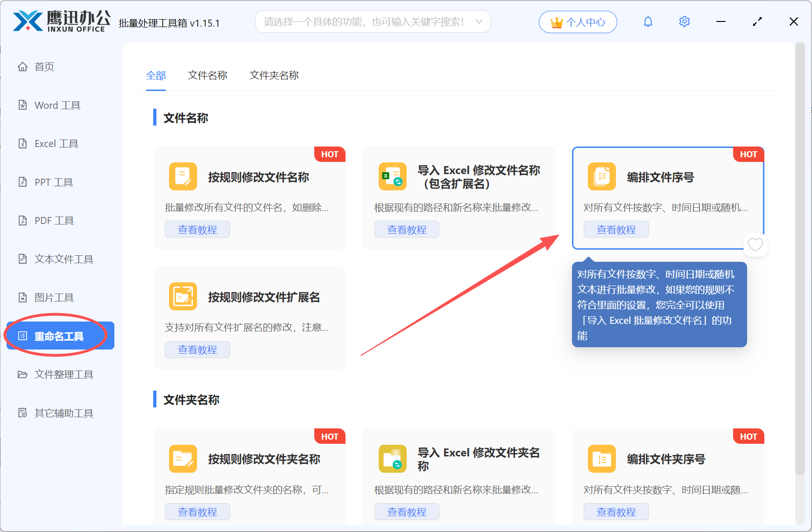
Task: Open PDF 工具 section
Action: point(53,220)
